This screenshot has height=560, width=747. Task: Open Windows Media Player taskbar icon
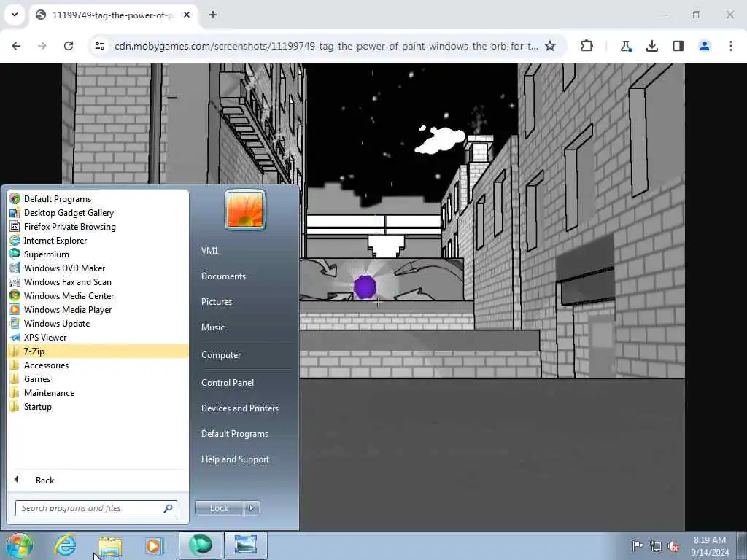tap(154, 545)
